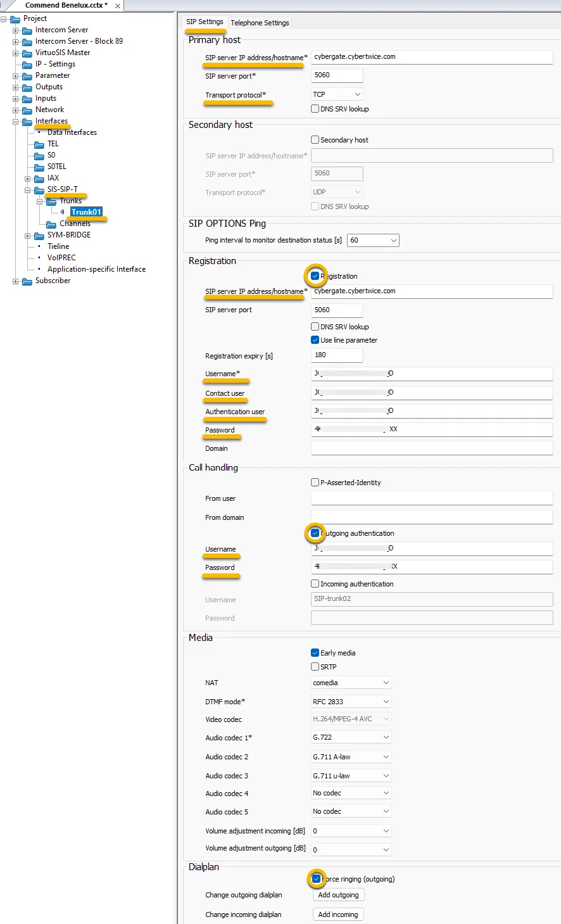Toggle Registration DNS SRV lookup checkbox

pyautogui.click(x=315, y=327)
